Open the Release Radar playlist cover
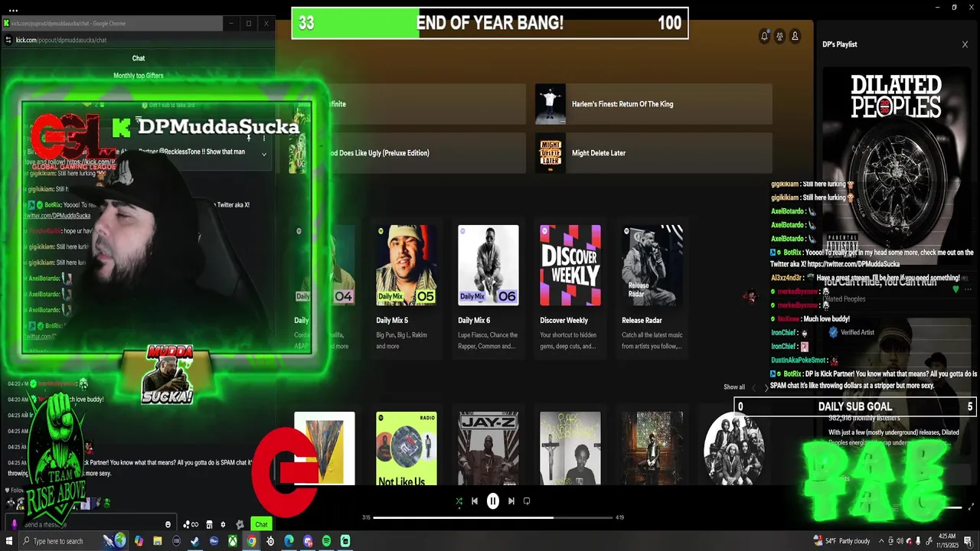Image resolution: width=980 pixels, height=551 pixels. (x=652, y=265)
